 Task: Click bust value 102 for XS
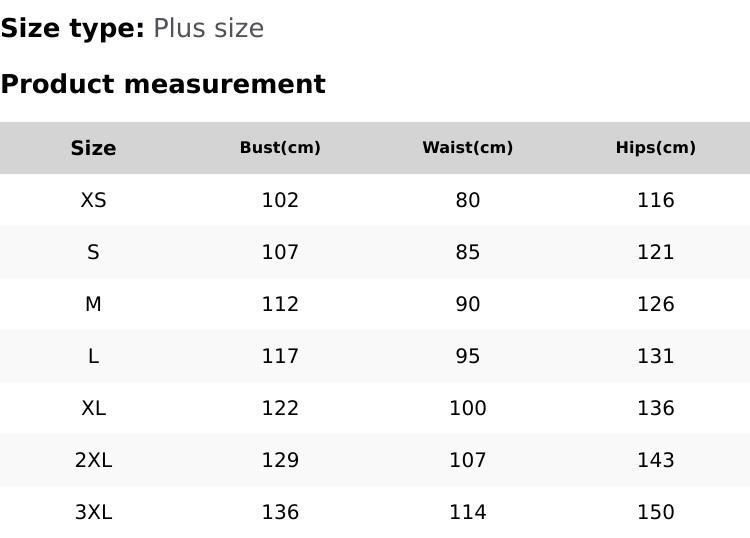click(x=280, y=200)
